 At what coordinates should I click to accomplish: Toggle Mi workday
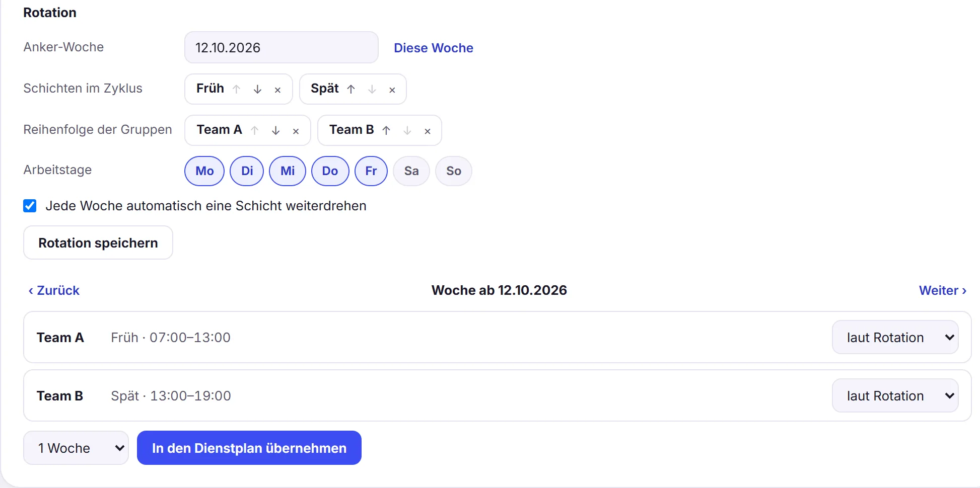click(288, 171)
